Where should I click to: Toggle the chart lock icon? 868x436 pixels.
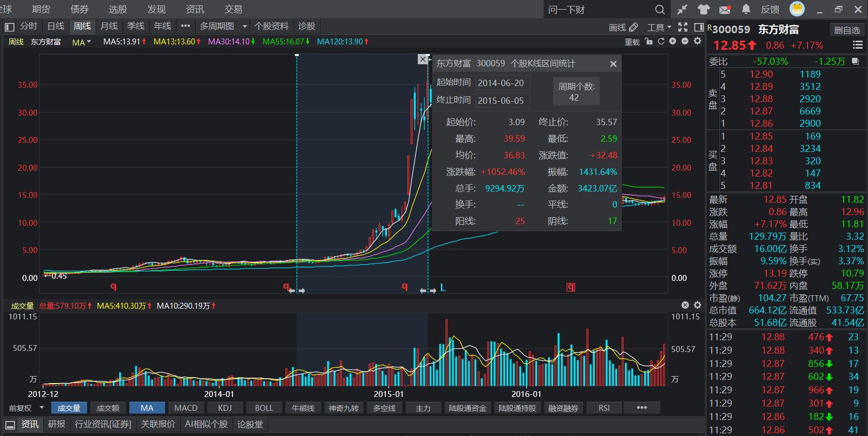pyautogui.click(x=649, y=41)
